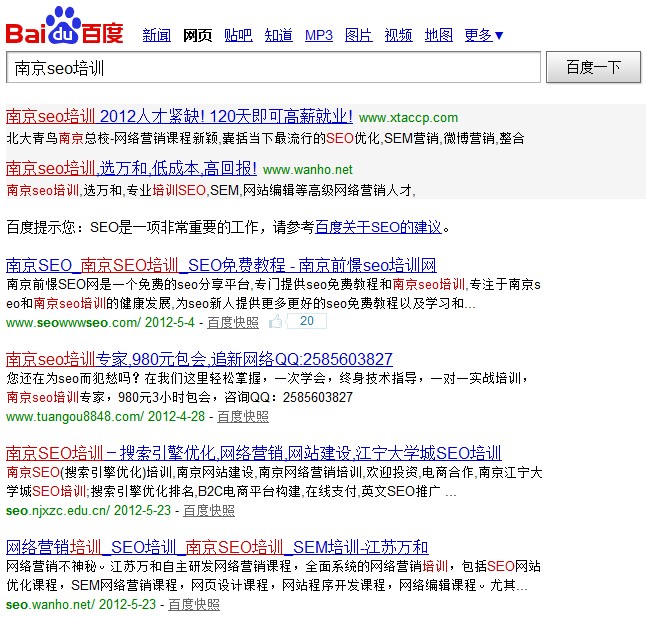Click snippet text 北大青鸟南京总校

[x=58, y=138]
